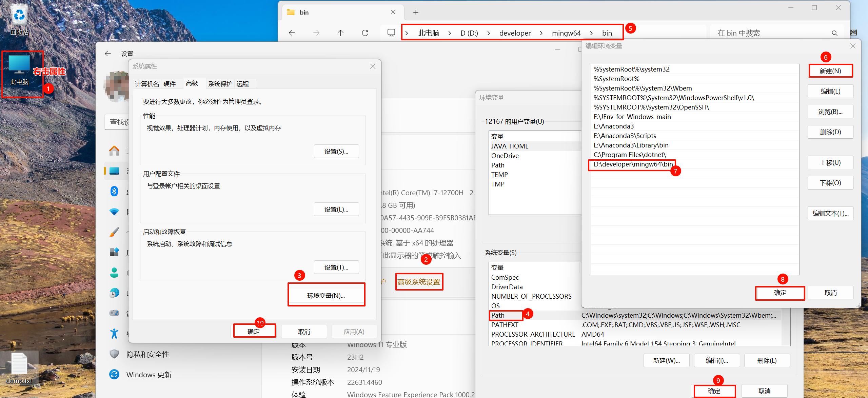Expand chevron before developer in address bar
This screenshot has height=398, width=868.
pyautogui.click(x=489, y=33)
